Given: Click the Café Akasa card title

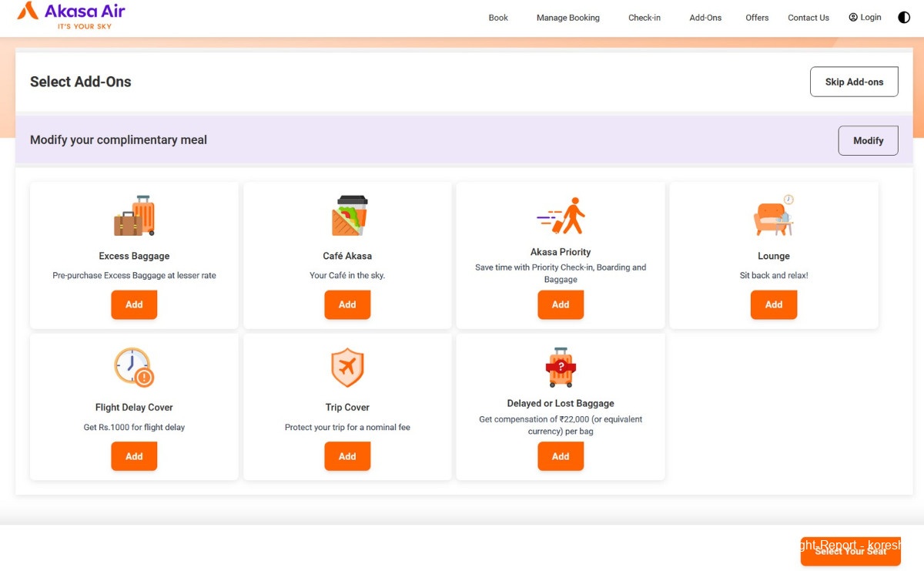Looking at the screenshot, I should click(x=347, y=256).
